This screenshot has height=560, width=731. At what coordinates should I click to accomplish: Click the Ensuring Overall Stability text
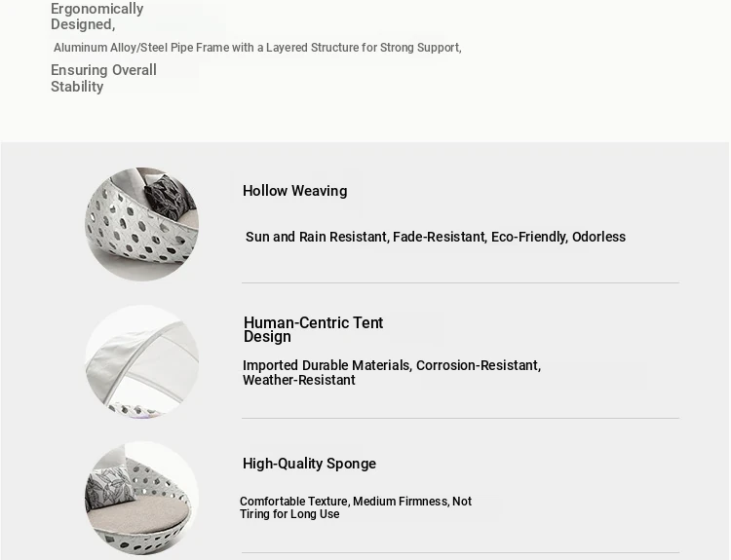coord(103,78)
